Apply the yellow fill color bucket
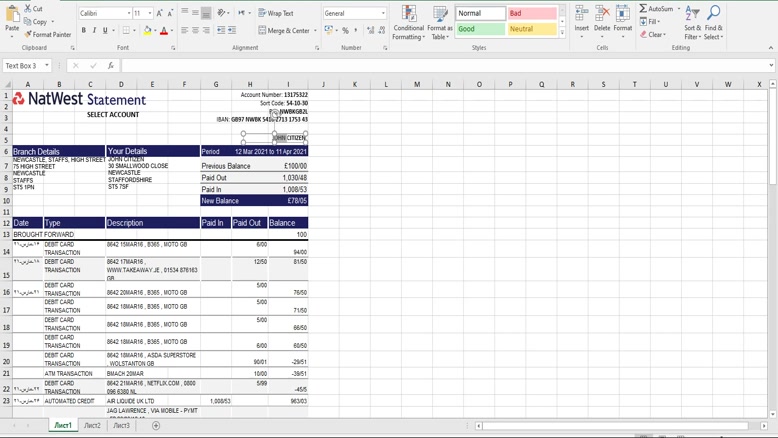Viewport: 778px width, 438px height. (147, 31)
